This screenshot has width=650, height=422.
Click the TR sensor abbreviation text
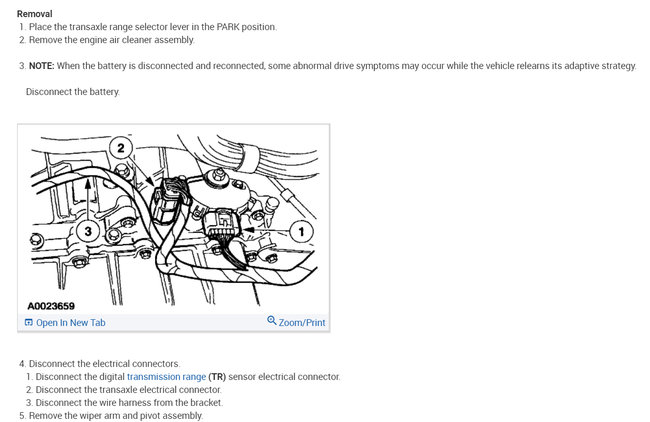(x=217, y=377)
